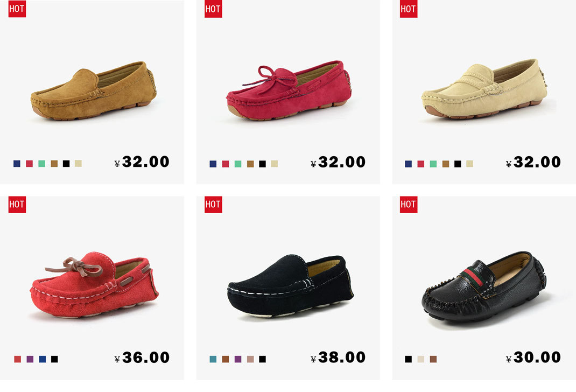Click the HOT badge on the crimson bow loafer
The height and width of the screenshot is (392, 576).
click(213, 9)
